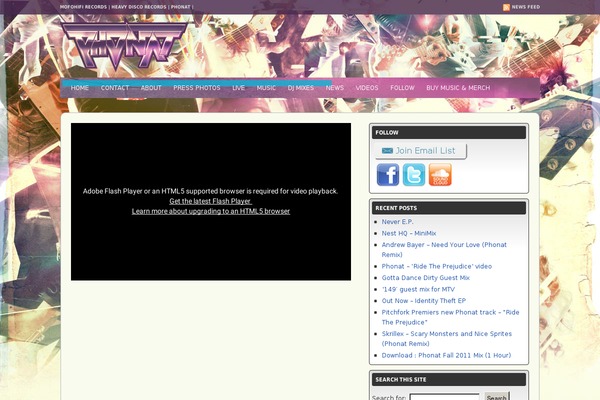Screen dimensions: 600x400
Task: Open the Videos menu item
Action: pos(367,88)
